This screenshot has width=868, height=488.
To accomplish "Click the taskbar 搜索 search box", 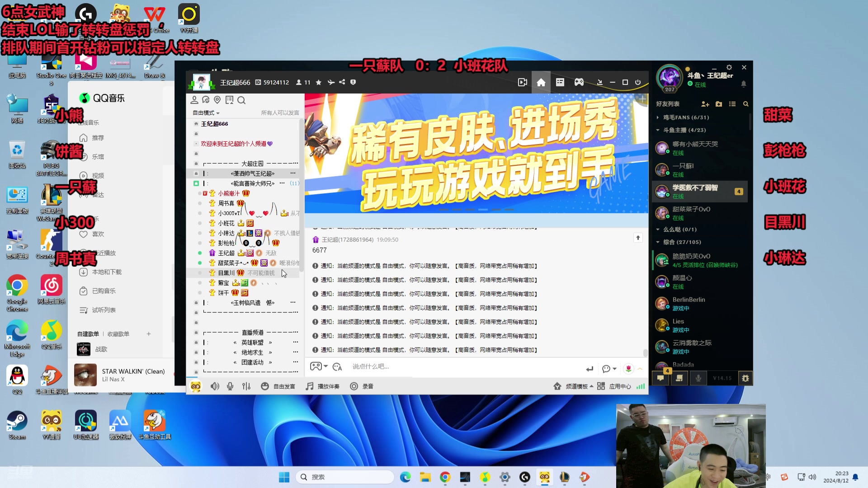I will click(x=345, y=477).
